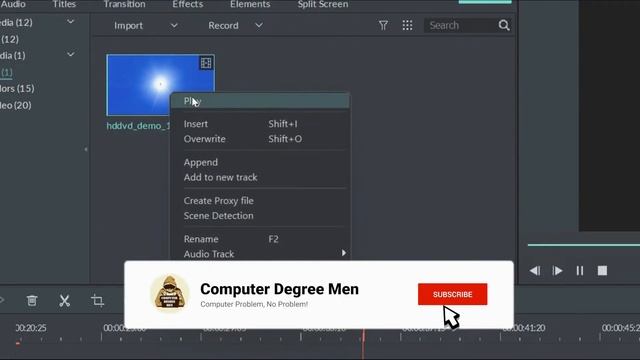Open the filter funnel icon
The height and width of the screenshot is (360, 640).
tap(383, 25)
